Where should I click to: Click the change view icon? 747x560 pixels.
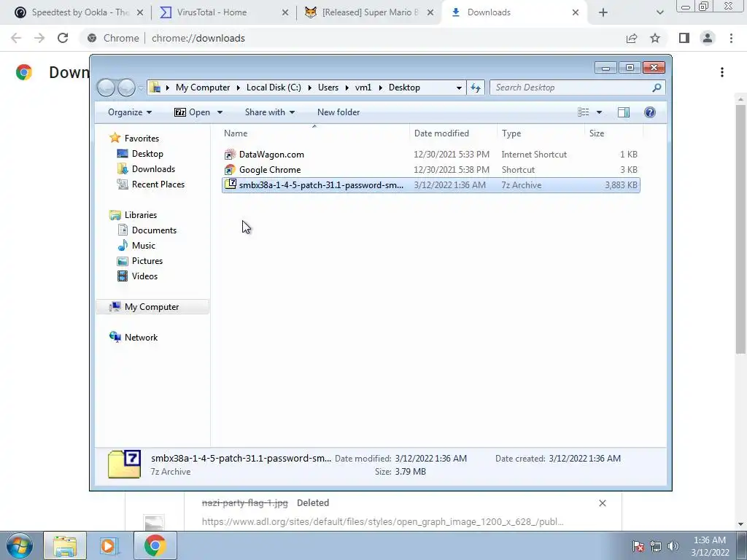pyautogui.click(x=583, y=112)
